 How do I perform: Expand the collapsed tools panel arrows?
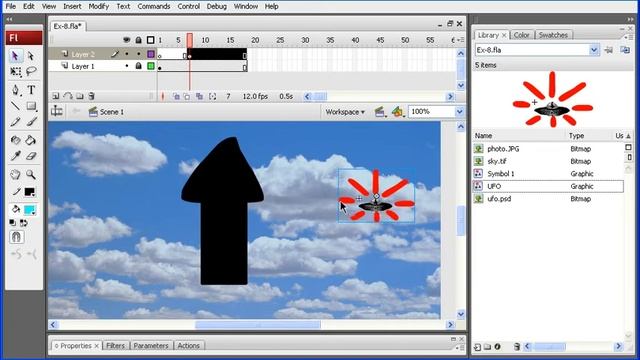coord(9,19)
